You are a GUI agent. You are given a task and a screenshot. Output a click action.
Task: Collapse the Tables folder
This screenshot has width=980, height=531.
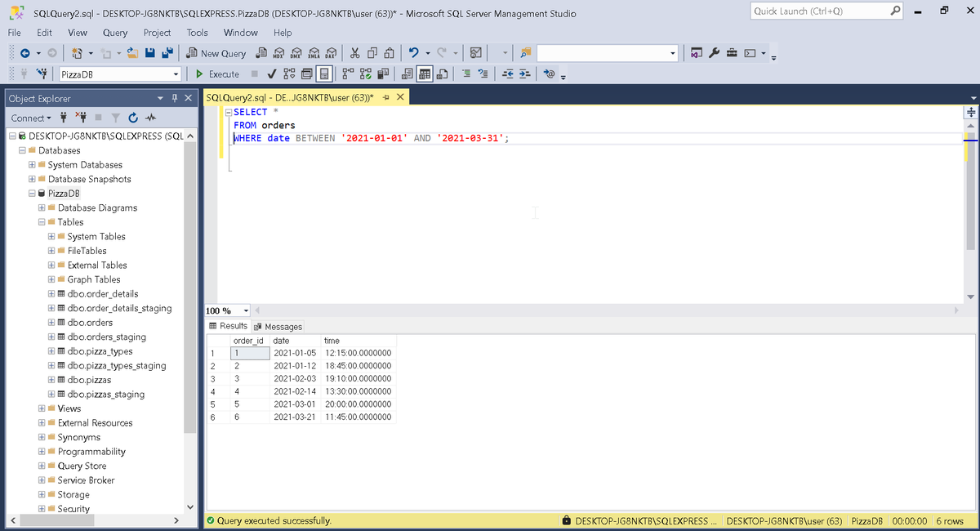pyautogui.click(x=41, y=222)
